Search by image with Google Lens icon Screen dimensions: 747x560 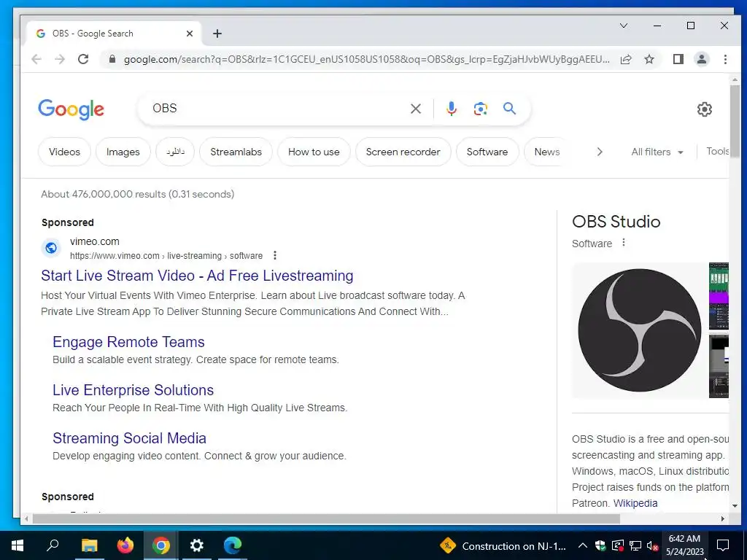click(480, 109)
